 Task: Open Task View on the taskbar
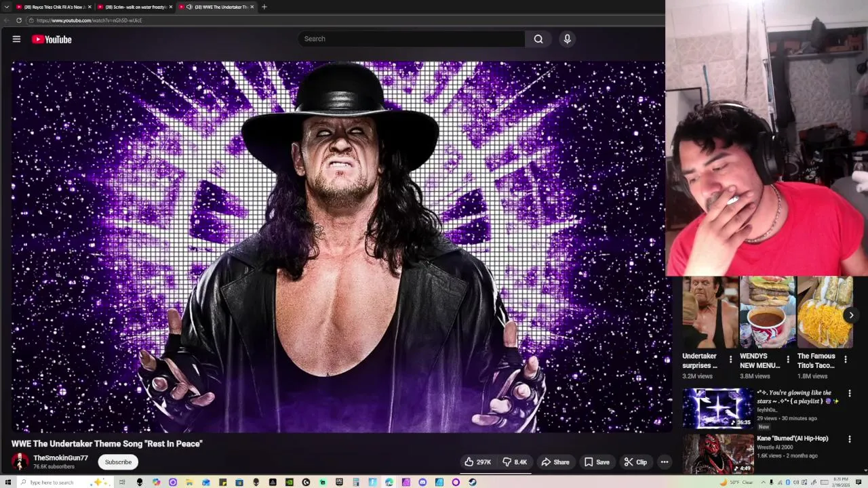click(x=122, y=482)
